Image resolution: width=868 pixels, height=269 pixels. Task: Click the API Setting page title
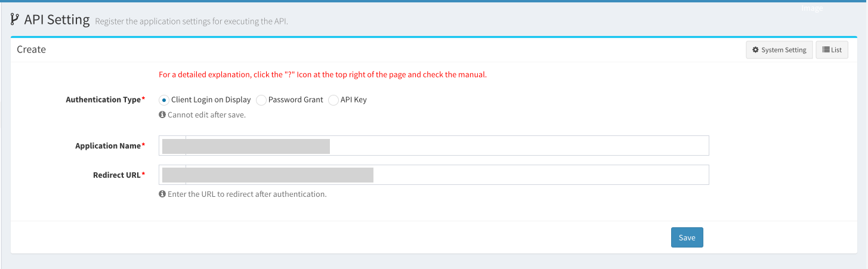pyautogui.click(x=57, y=20)
